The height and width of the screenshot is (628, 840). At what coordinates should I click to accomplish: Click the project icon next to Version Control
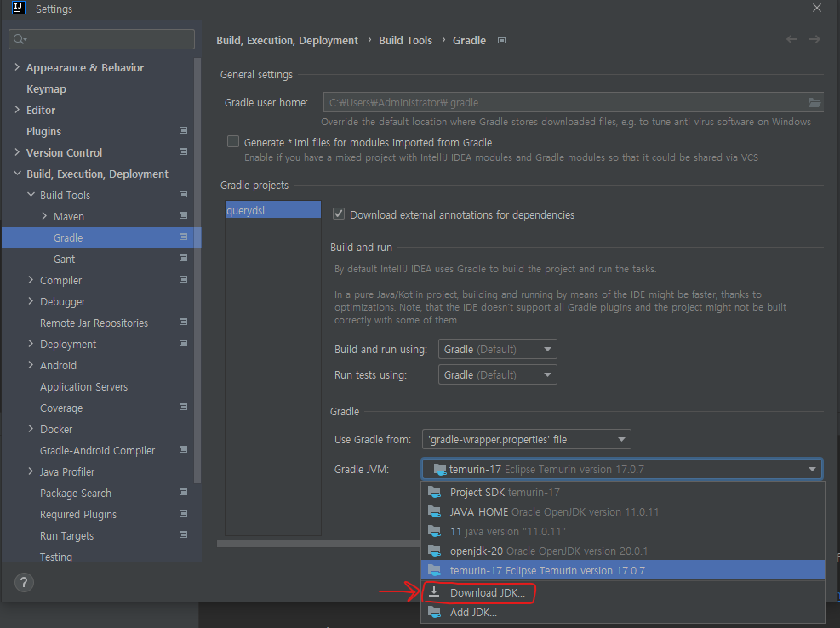(183, 151)
